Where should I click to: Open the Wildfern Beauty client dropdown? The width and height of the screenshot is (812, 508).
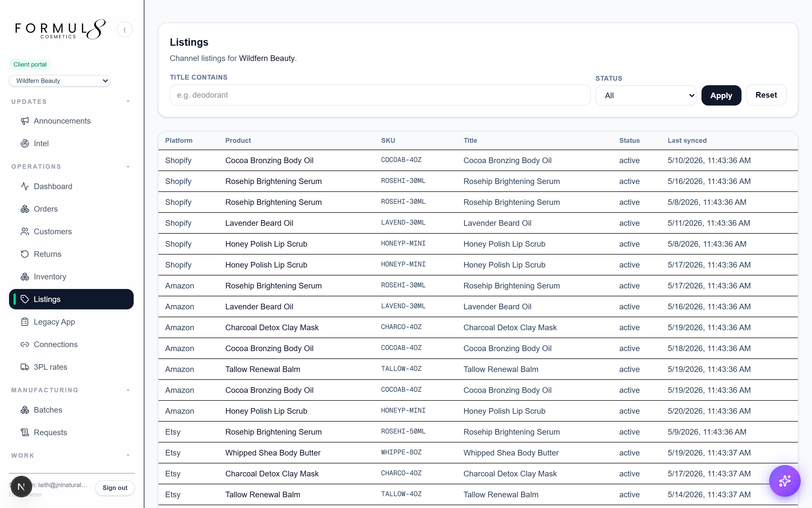coord(60,81)
